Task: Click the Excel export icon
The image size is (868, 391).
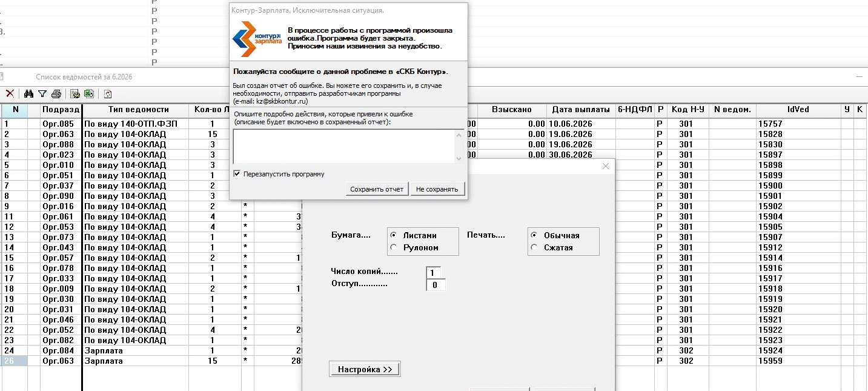Action: click(88, 94)
